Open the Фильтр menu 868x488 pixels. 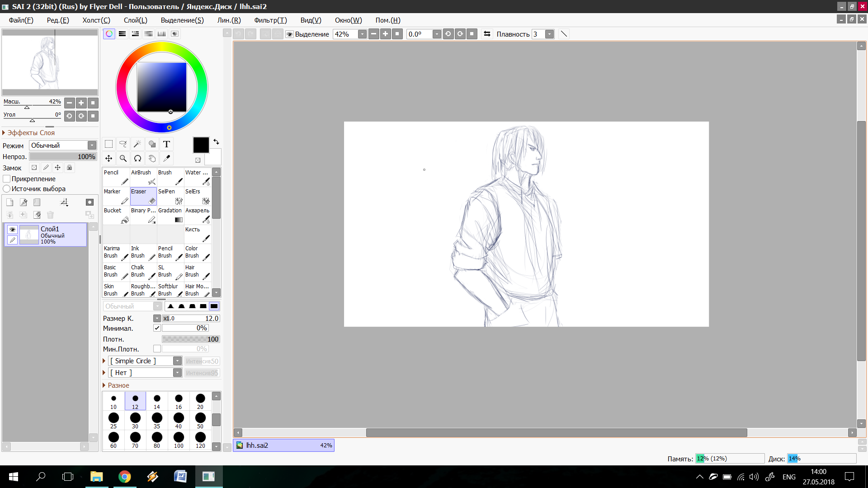tap(270, 20)
